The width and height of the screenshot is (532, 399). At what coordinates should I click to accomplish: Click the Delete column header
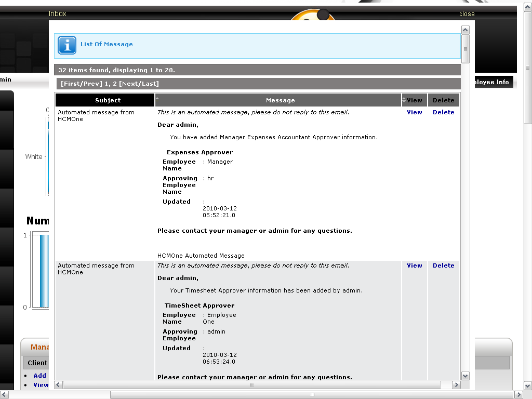[444, 100]
